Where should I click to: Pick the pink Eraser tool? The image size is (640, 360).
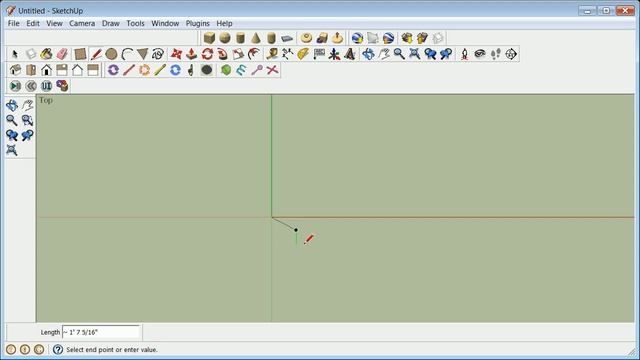(62, 54)
